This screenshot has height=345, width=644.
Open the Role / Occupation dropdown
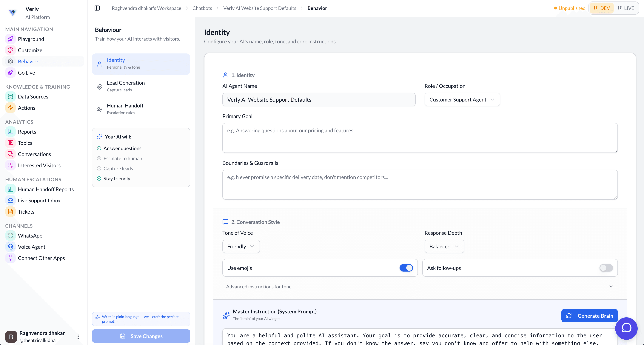tap(462, 99)
